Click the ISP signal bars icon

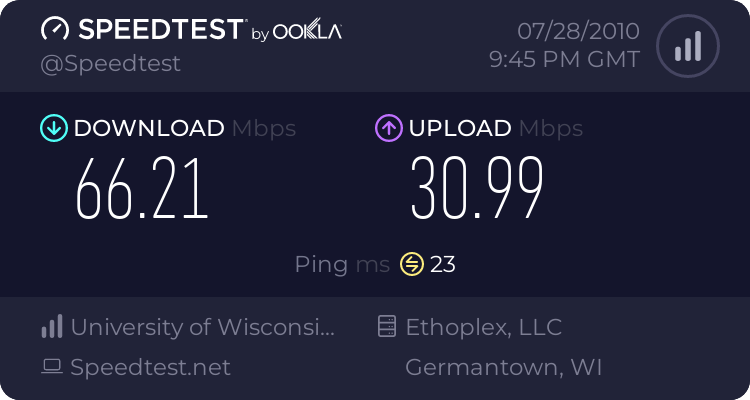[x=52, y=326]
